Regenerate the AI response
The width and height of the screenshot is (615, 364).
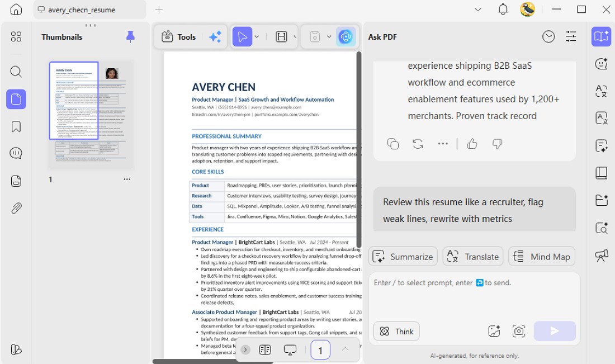[418, 144]
